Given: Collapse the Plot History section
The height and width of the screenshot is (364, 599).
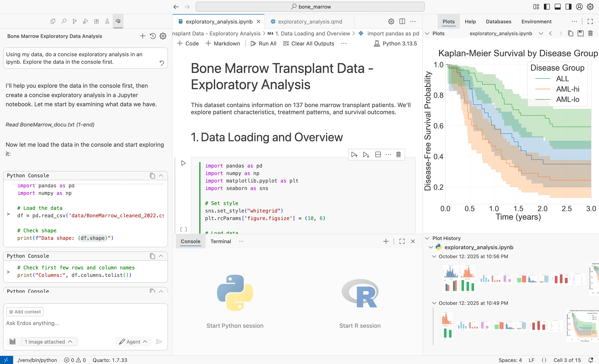Looking at the screenshot, I should [x=427, y=238].
